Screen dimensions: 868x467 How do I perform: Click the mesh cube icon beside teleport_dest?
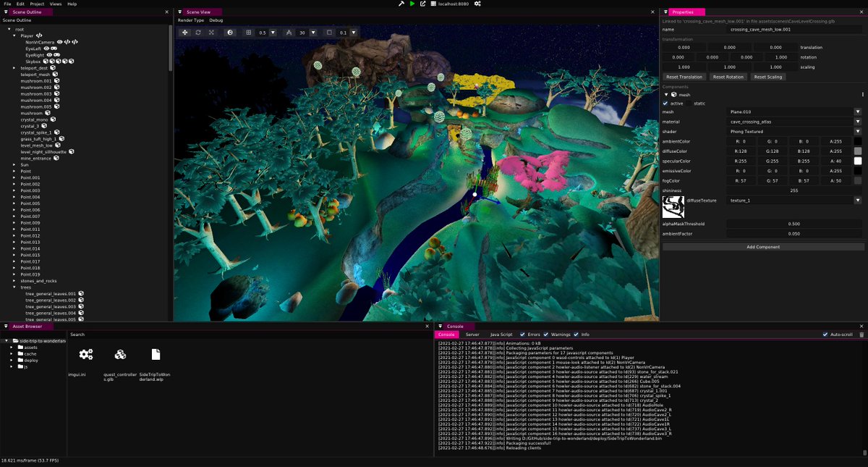(x=54, y=68)
